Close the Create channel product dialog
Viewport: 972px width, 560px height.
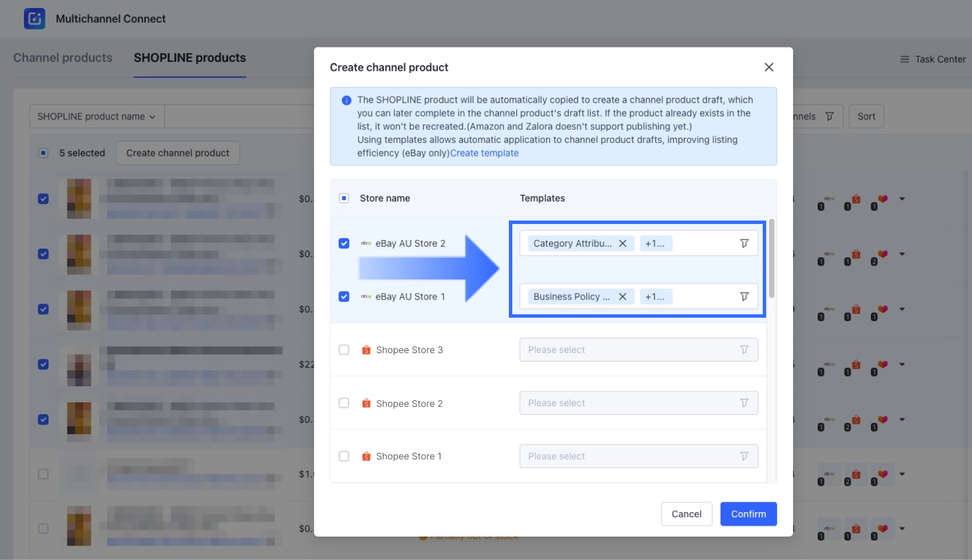tap(768, 67)
